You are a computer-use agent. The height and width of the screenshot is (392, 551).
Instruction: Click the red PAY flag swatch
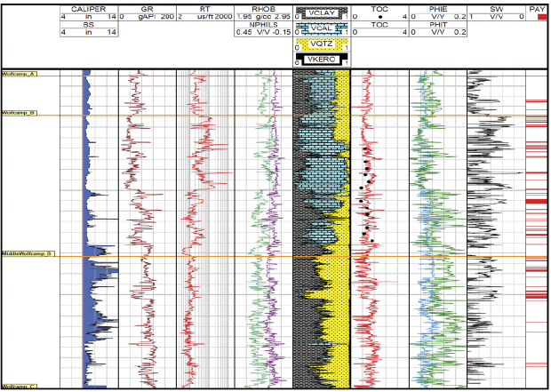click(x=537, y=16)
